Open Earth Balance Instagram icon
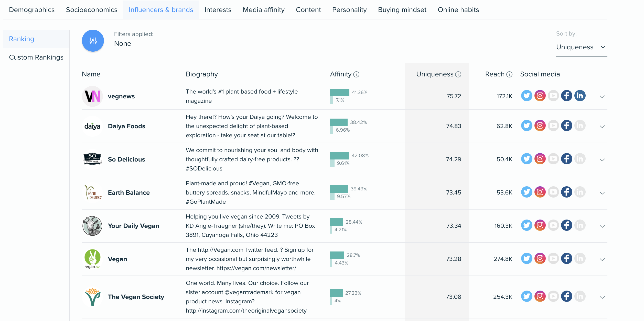The width and height of the screenshot is (644, 321). [540, 192]
